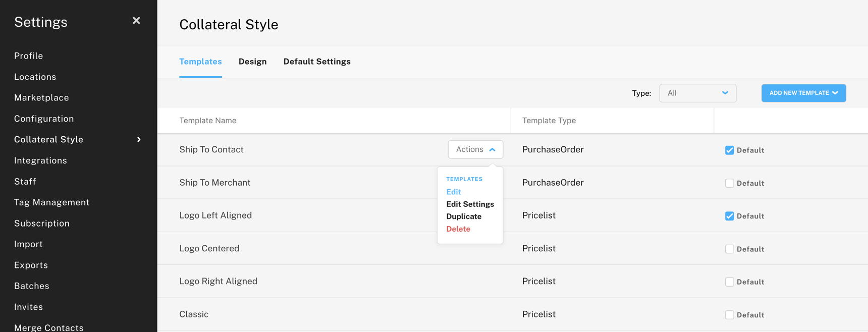Open the Add New Template dropdown arrow

(x=838, y=93)
